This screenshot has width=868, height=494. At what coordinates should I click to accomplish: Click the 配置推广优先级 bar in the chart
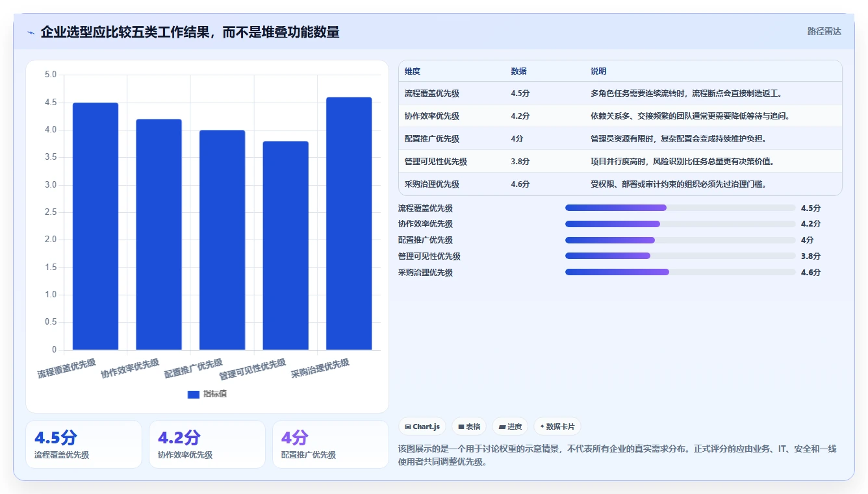222,240
